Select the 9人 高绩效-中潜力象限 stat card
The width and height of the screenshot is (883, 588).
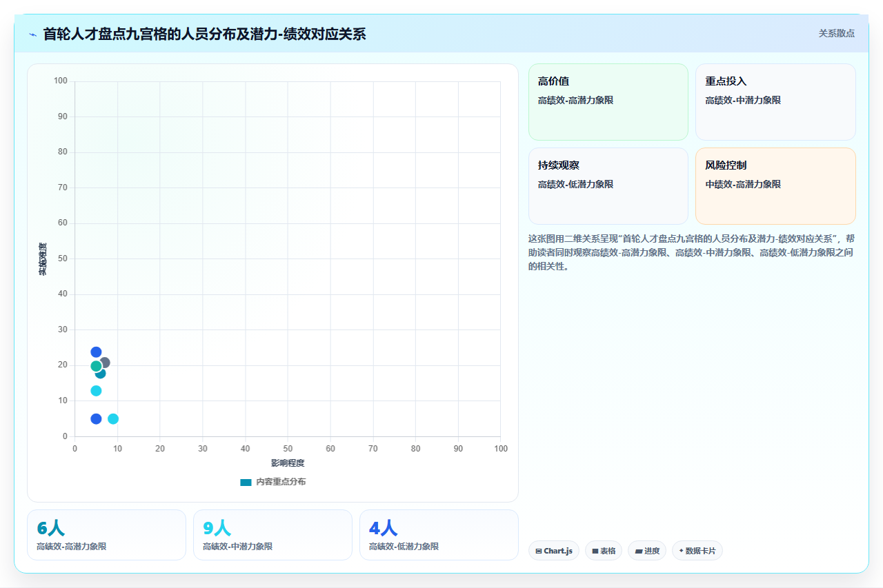(272, 535)
